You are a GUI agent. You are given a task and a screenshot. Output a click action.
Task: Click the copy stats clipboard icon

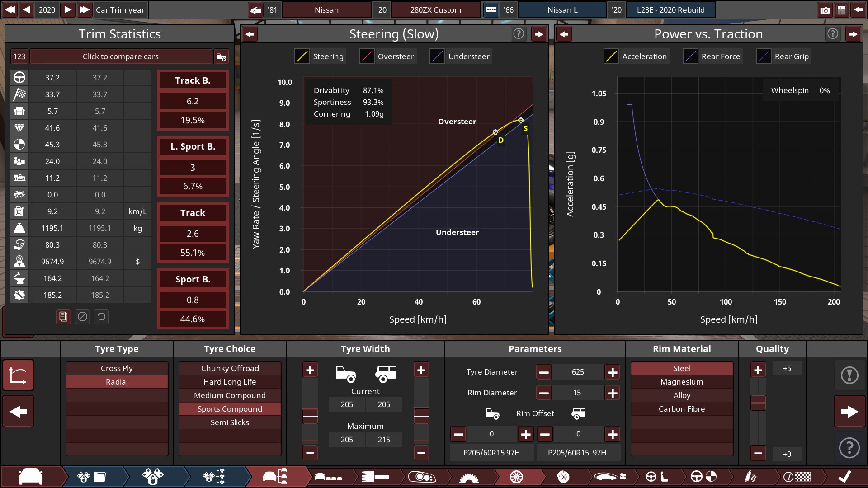click(63, 317)
